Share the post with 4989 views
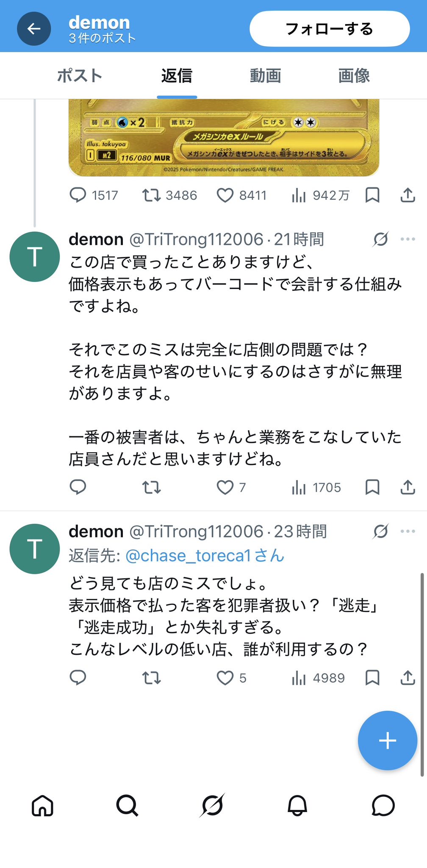The height and width of the screenshot is (868, 427). click(x=408, y=678)
